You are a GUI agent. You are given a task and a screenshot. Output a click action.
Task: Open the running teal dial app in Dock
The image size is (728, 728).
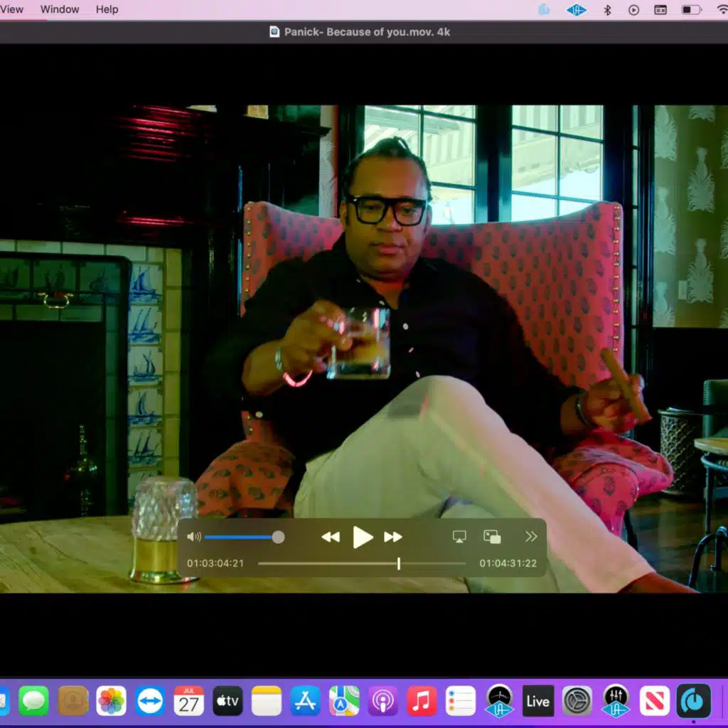[x=693, y=700]
